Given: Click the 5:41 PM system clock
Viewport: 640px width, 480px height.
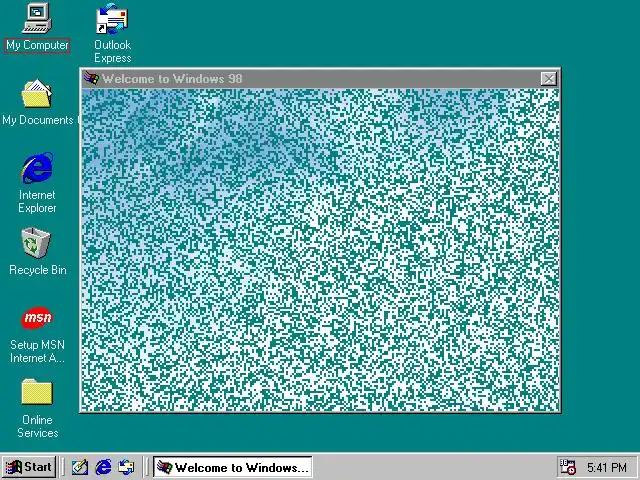Looking at the screenshot, I should point(607,467).
